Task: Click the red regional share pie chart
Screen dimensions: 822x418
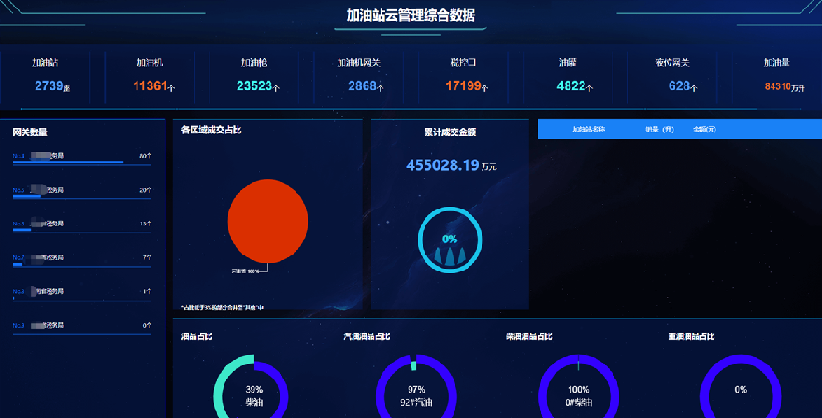Action: 268,221
